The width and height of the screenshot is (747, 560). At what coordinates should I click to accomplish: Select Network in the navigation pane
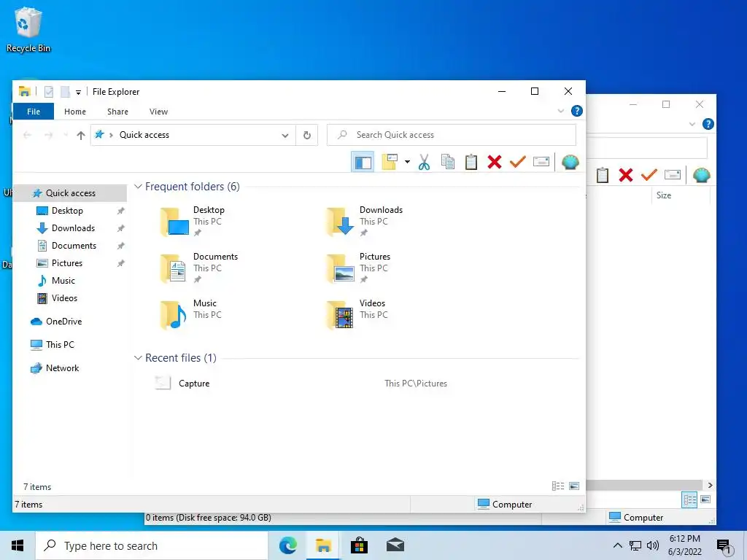point(63,368)
